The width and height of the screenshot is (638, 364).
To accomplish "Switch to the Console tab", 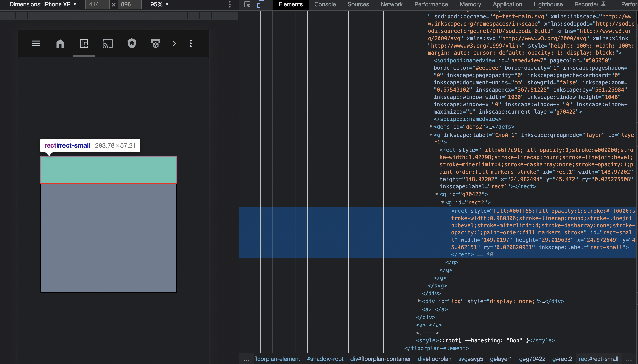I will point(325,4).
